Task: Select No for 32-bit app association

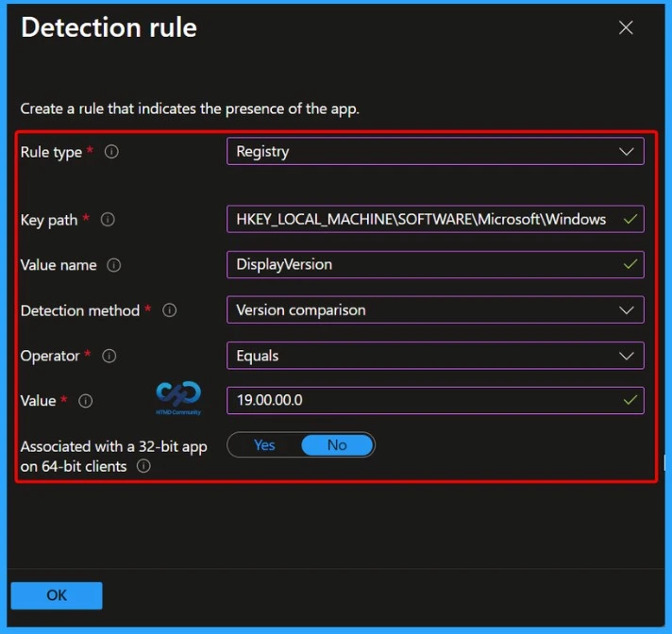Action: 337,445
